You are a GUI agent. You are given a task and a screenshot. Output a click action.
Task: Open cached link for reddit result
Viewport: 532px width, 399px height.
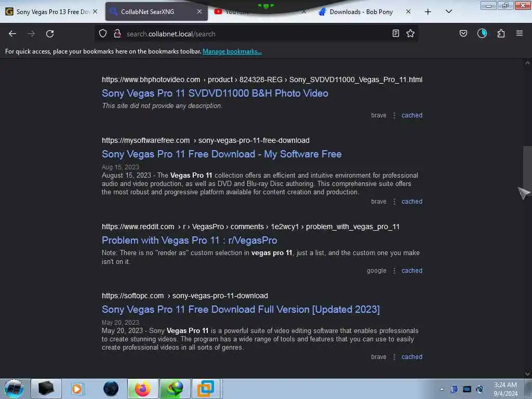click(x=412, y=271)
